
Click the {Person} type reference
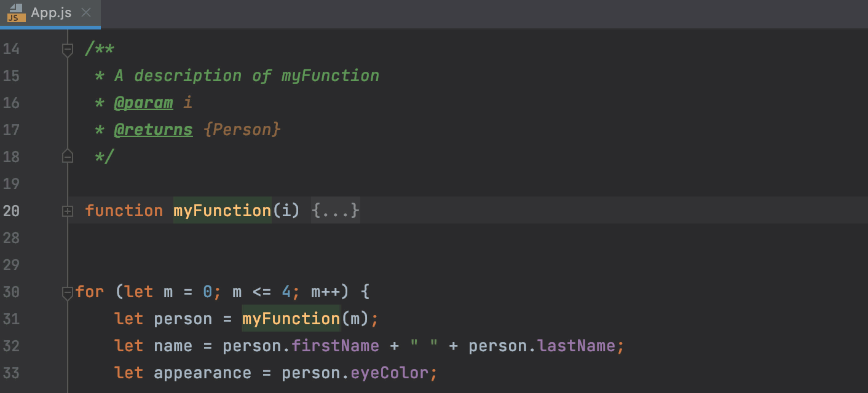click(242, 129)
